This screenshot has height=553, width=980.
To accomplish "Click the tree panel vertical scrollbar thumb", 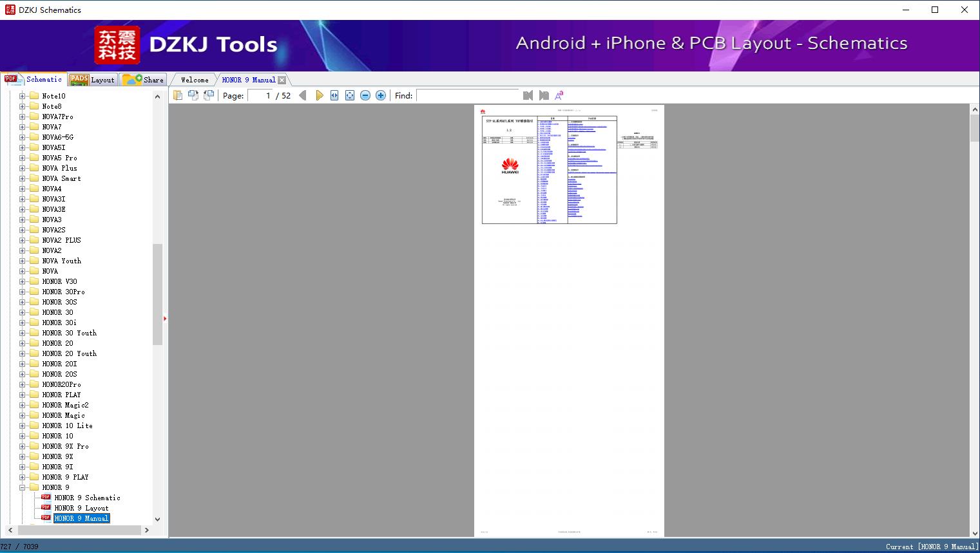I will click(x=157, y=295).
